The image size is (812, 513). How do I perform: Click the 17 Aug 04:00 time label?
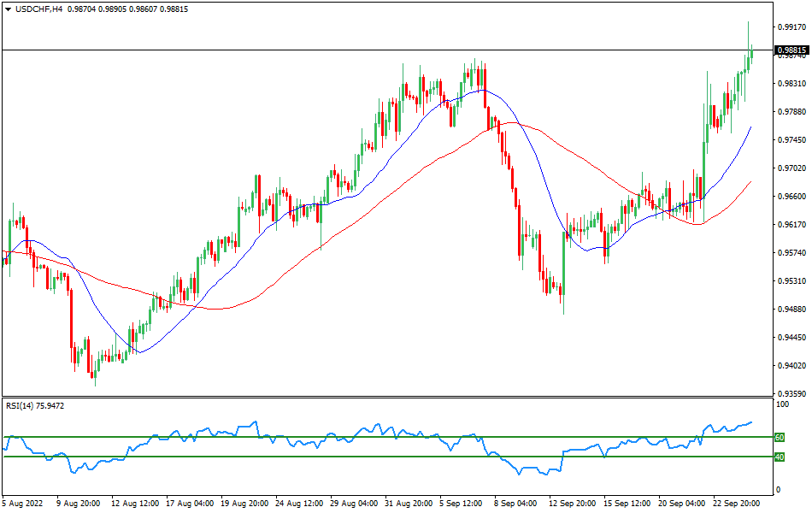tap(188, 503)
